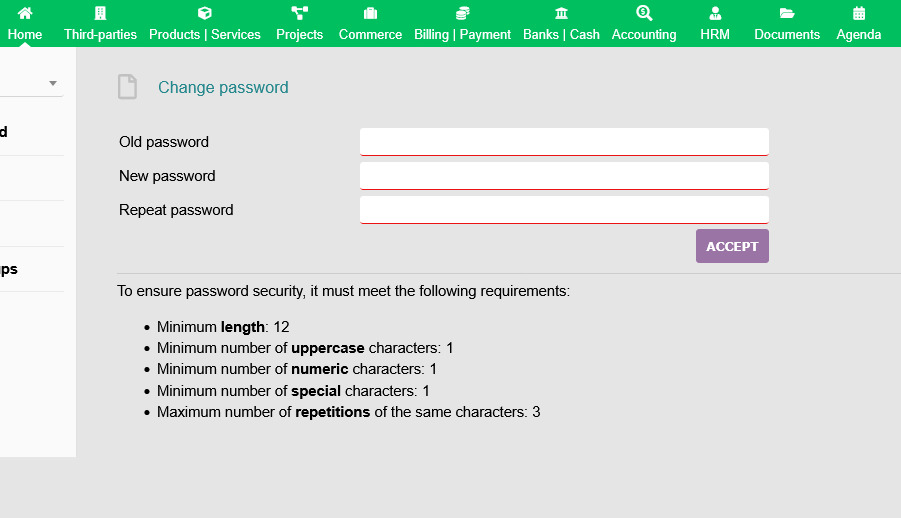
Task: Click the Commerce briefcase icon
Action: point(370,13)
